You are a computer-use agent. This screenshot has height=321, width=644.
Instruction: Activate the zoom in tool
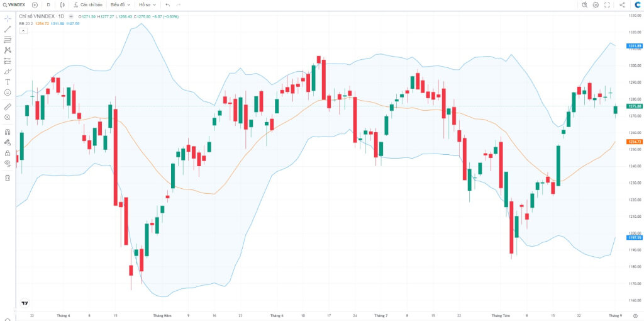pos(8,118)
